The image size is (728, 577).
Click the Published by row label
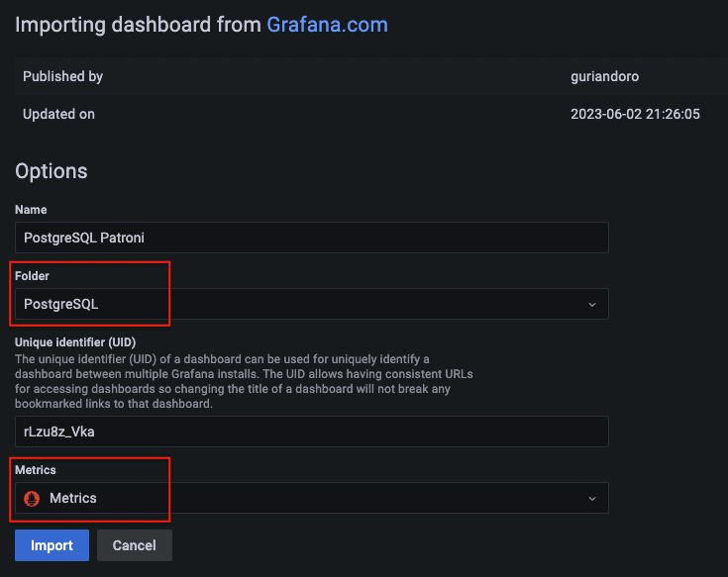(62, 76)
